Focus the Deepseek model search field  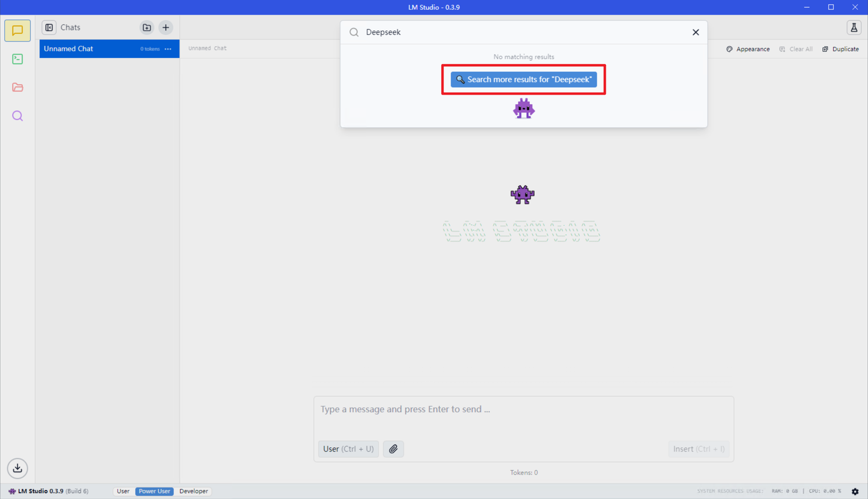click(523, 33)
